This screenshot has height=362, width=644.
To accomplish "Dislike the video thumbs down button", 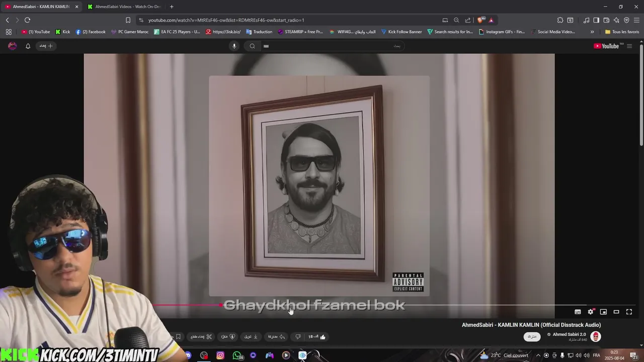I will [298, 336].
